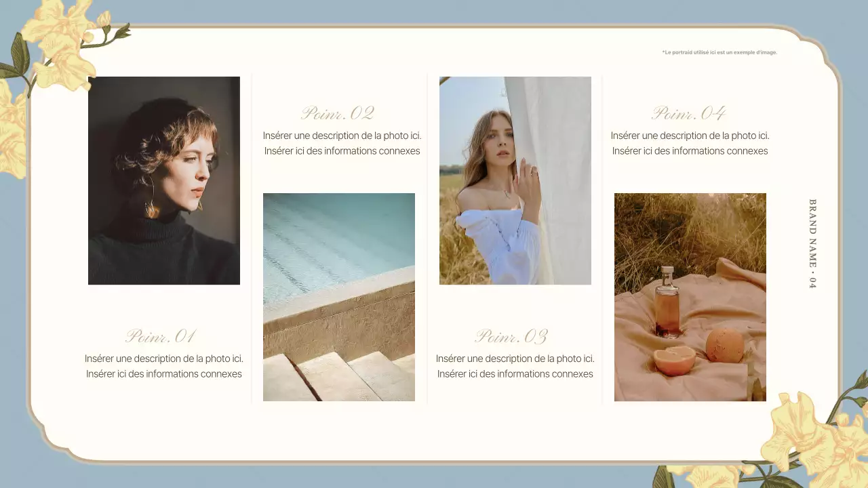Select the Point. 01 heading
This screenshot has height=488, width=868.
161,336
